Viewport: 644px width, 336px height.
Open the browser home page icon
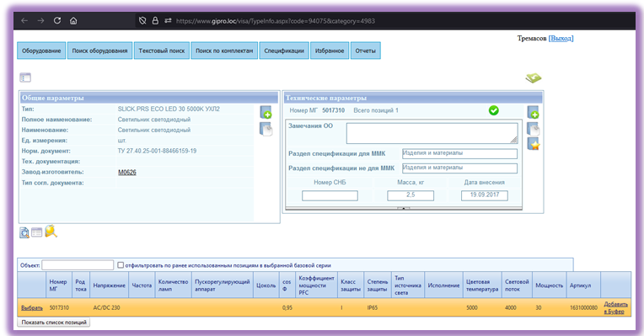pos(73,20)
